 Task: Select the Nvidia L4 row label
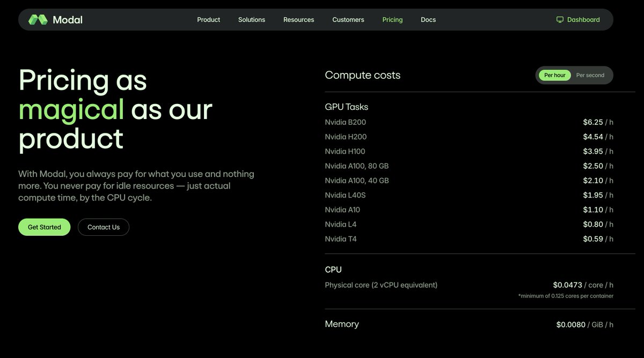pyautogui.click(x=341, y=224)
